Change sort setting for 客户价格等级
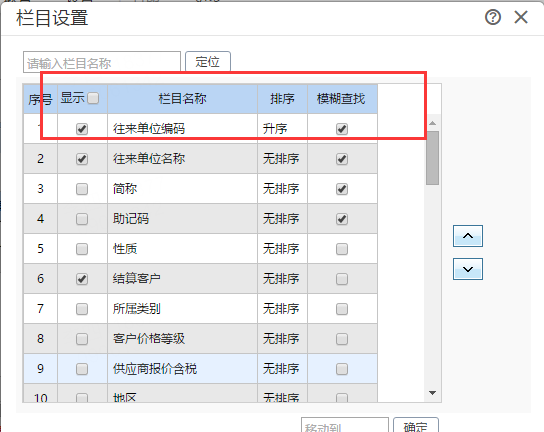 [282, 339]
